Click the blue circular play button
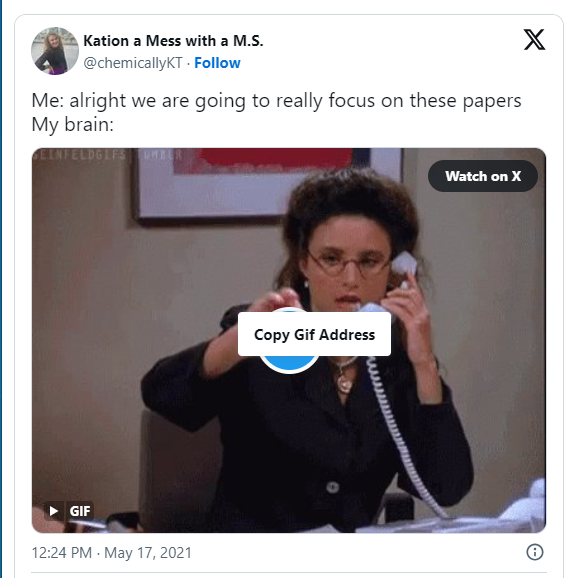The image size is (576, 578). pos(289,364)
